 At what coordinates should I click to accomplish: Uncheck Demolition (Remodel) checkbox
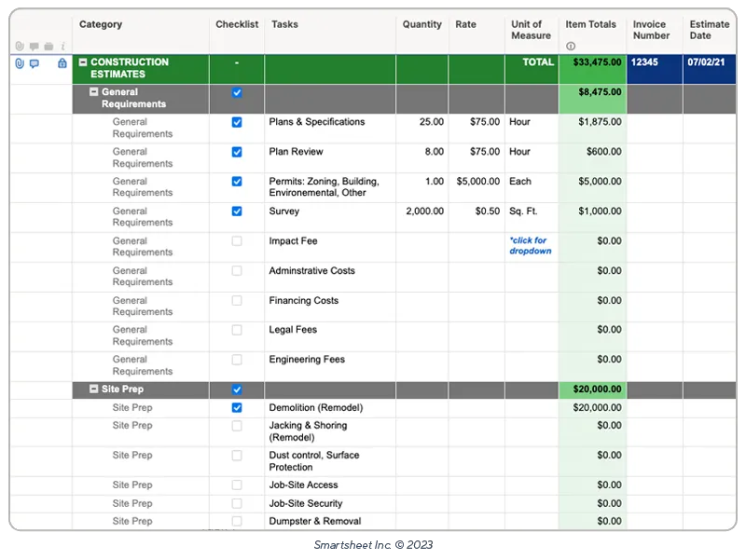click(237, 408)
